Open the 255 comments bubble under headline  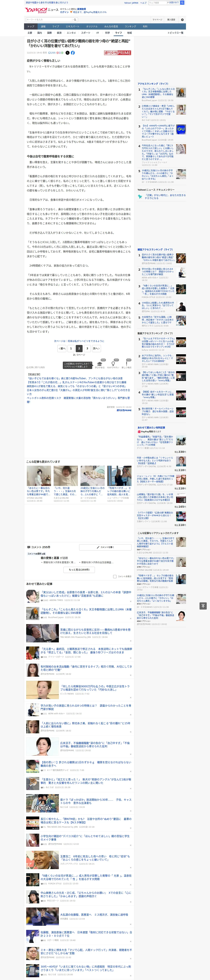coord(52,53)
